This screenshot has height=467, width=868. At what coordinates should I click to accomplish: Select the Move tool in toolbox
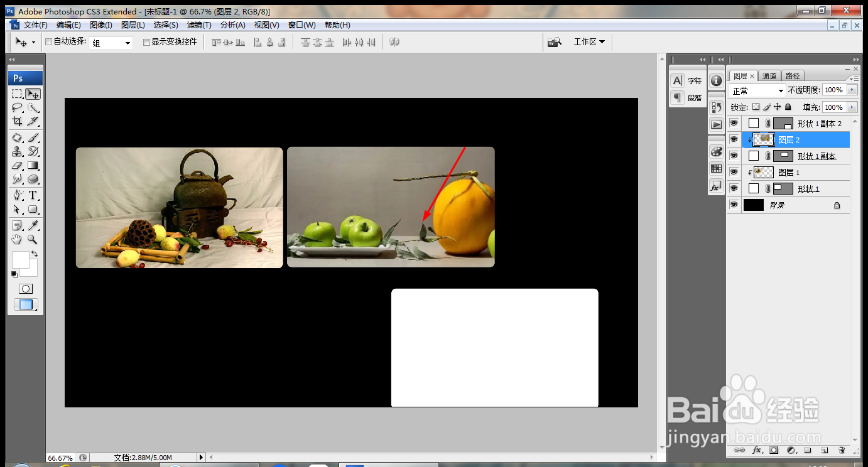33,94
